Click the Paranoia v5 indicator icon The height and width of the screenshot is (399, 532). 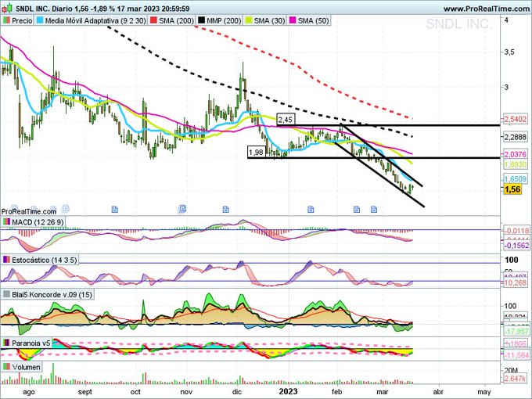(x=6, y=343)
